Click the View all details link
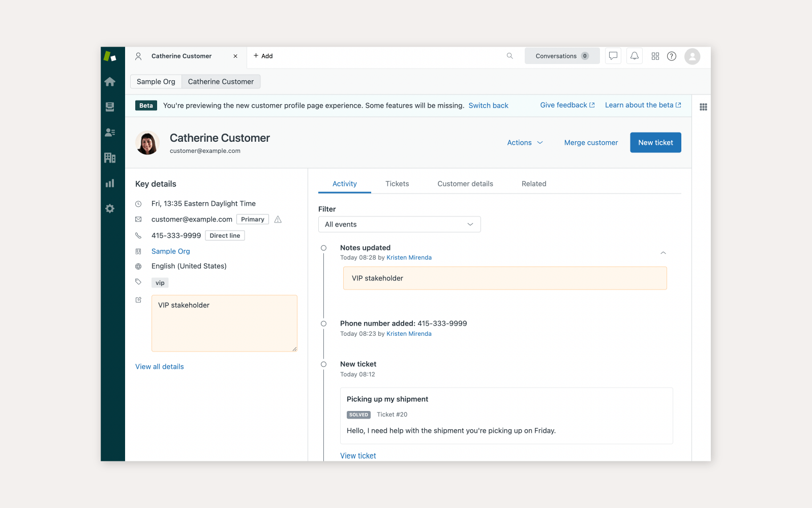This screenshot has width=812, height=508. (x=160, y=367)
